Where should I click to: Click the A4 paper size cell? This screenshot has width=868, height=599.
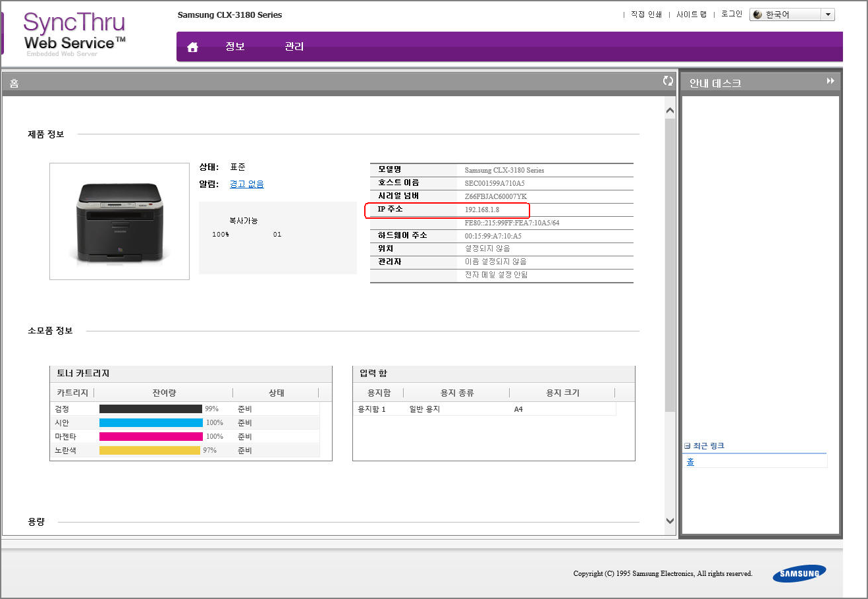pos(518,409)
